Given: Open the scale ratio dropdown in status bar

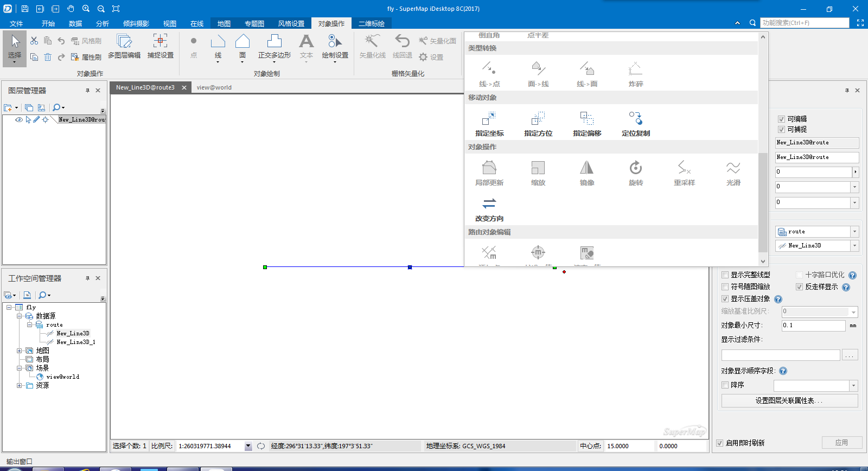Looking at the screenshot, I should click(x=248, y=446).
